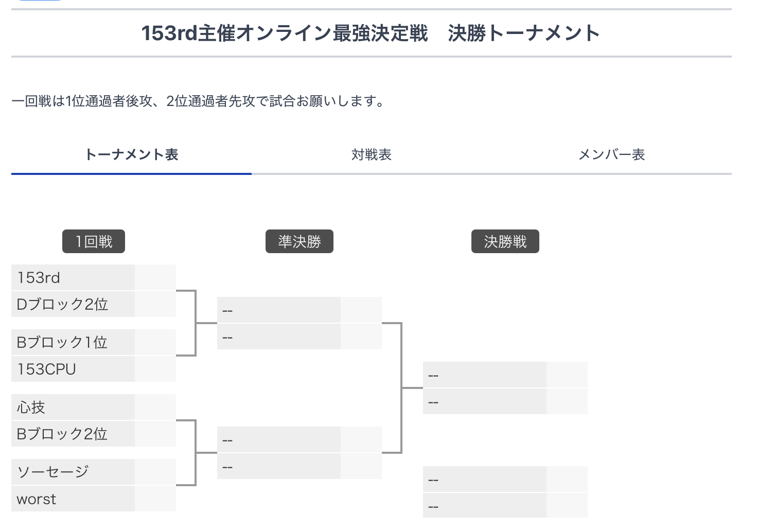Select the worst player entry
The image size is (757, 532).
[x=73, y=499]
